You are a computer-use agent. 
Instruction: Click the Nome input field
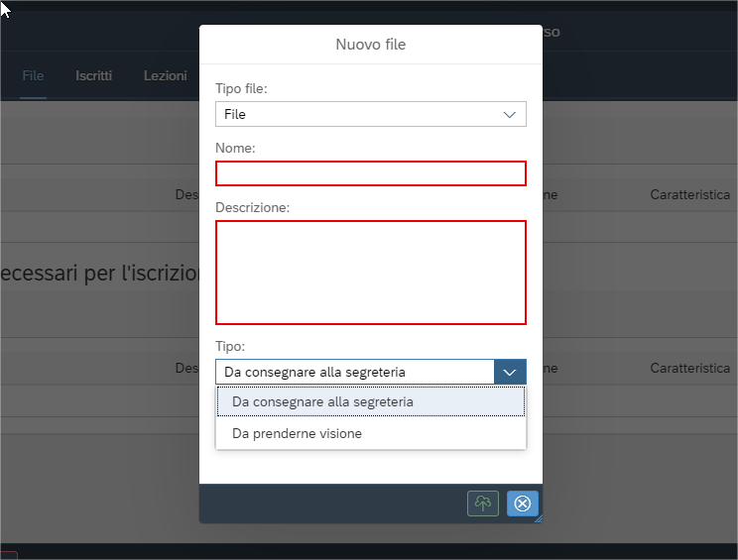370,173
